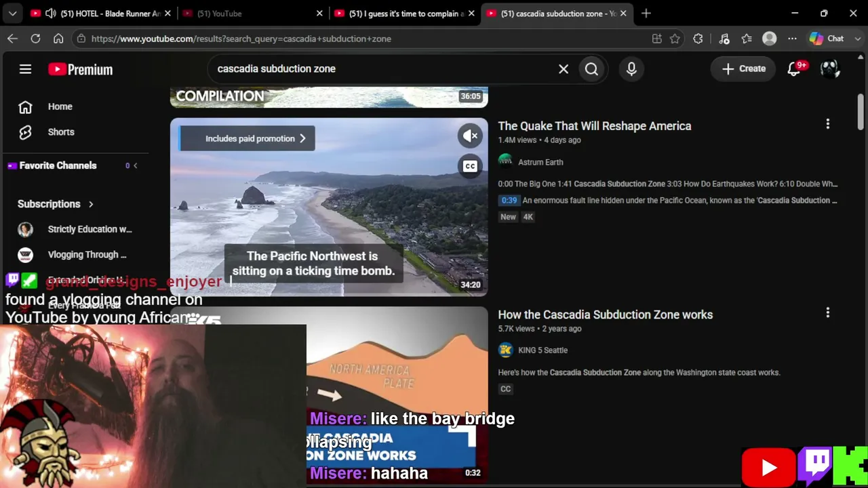Click the CC badge under KING 5 Seattle
The image size is (868, 488).
pos(505,389)
